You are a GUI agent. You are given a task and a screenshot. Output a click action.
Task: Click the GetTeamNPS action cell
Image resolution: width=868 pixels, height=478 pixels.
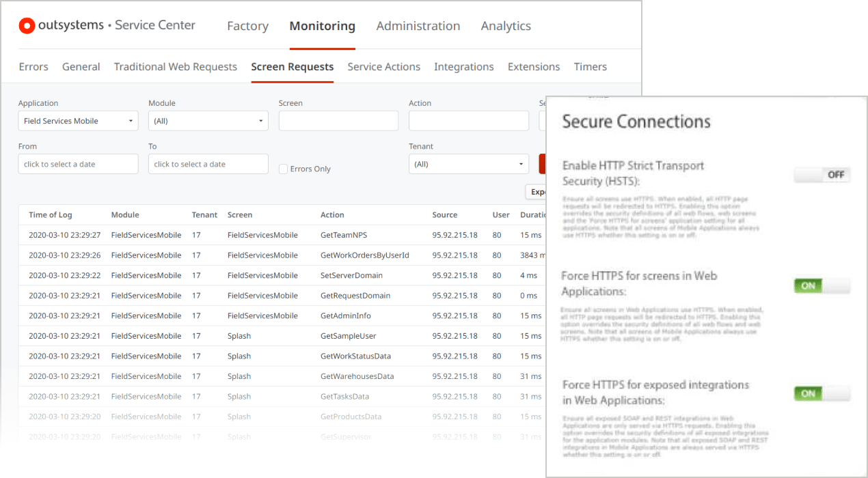tap(344, 235)
